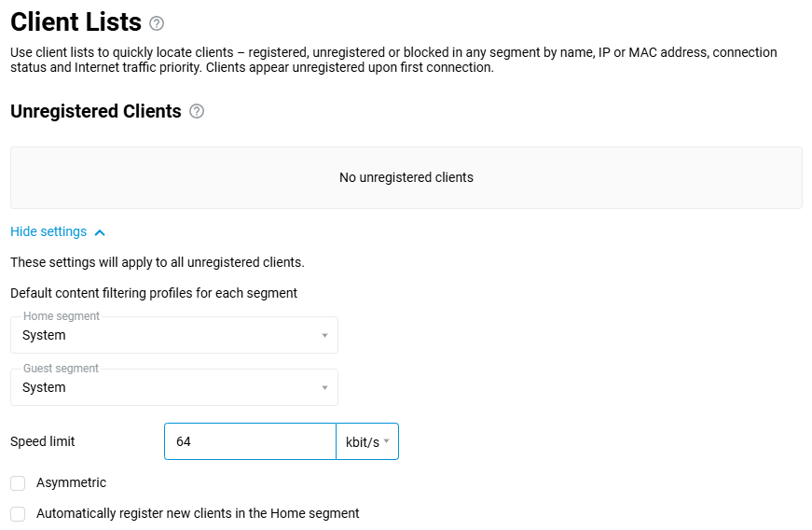Click the Home segment dropdown arrow

pos(324,335)
